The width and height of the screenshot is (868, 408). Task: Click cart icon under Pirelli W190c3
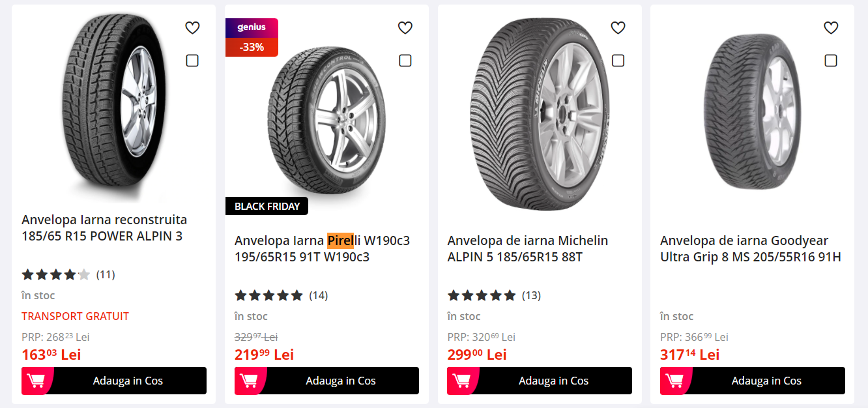point(250,381)
